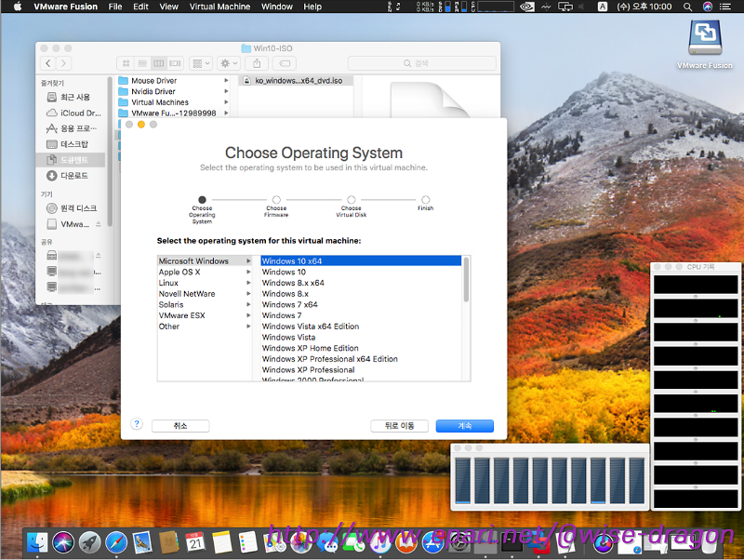Image resolution: width=744 pixels, height=560 pixels.
Task: Open the Help menu
Action: pos(312,7)
